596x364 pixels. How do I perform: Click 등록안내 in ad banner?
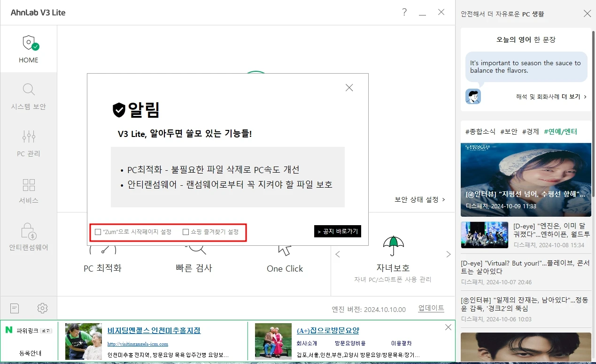tap(30, 353)
